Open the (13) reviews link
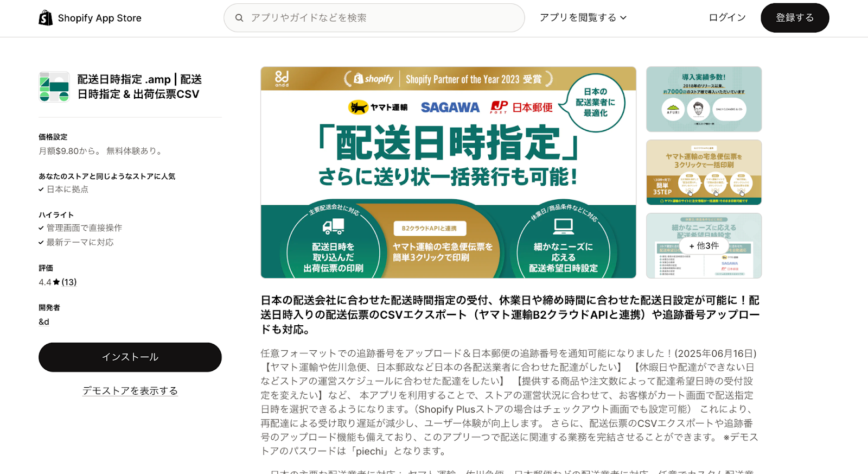 [69, 282]
